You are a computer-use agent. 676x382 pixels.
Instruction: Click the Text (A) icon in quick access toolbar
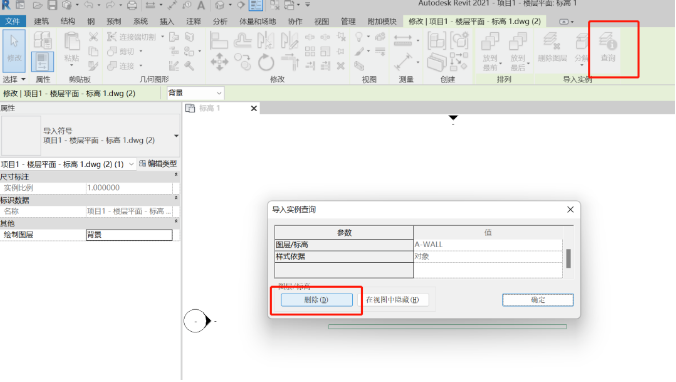(201, 5)
